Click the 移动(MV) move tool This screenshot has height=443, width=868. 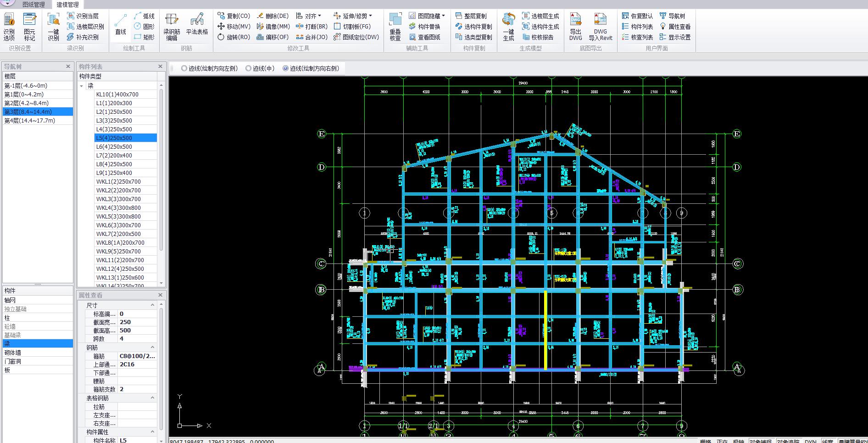(234, 27)
